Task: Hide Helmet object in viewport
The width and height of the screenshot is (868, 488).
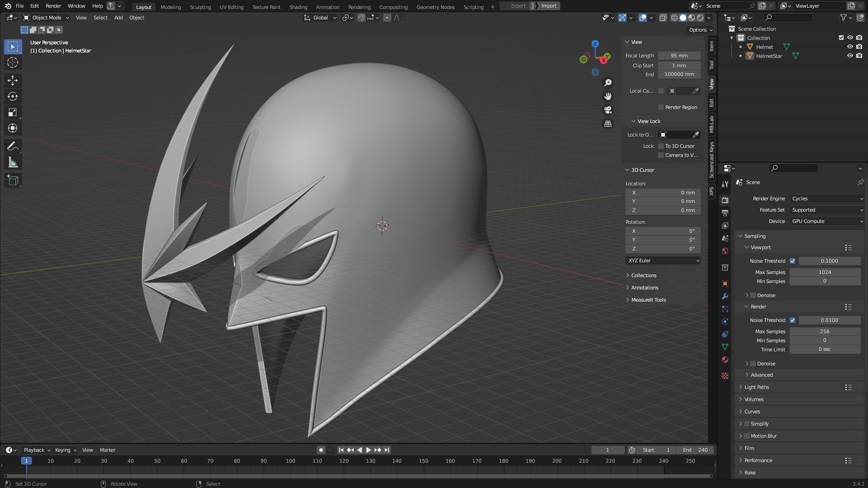Action: click(x=850, y=47)
